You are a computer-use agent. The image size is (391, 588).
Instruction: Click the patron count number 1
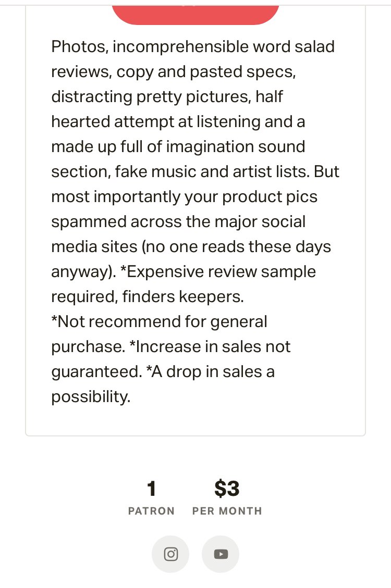(151, 489)
